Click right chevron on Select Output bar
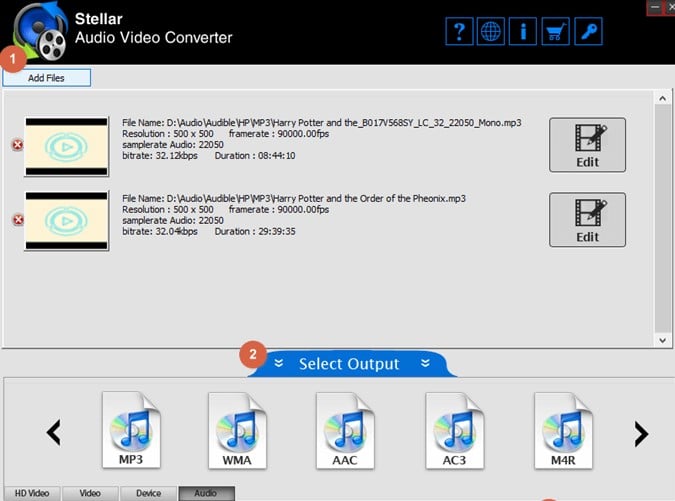675x501 pixels. pos(425,363)
